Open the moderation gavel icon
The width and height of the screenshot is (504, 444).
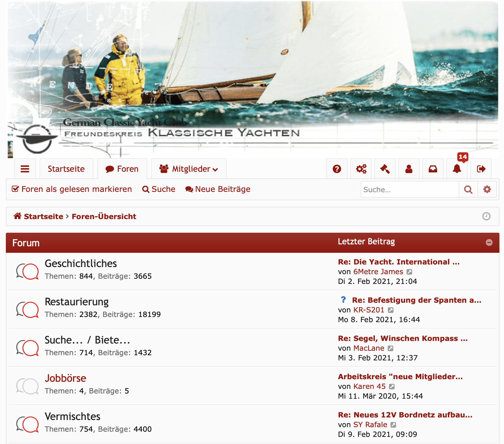(x=385, y=169)
